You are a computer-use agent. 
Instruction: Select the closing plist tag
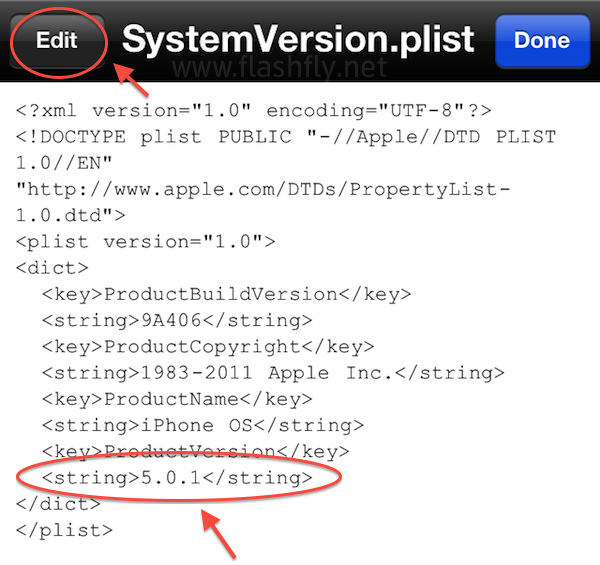65,530
